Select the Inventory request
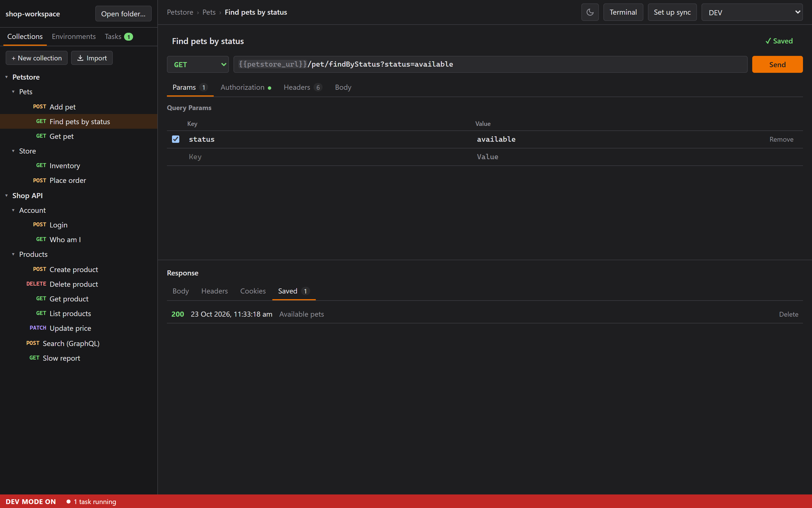This screenshot has width=812, height=508. coord(78,166)
